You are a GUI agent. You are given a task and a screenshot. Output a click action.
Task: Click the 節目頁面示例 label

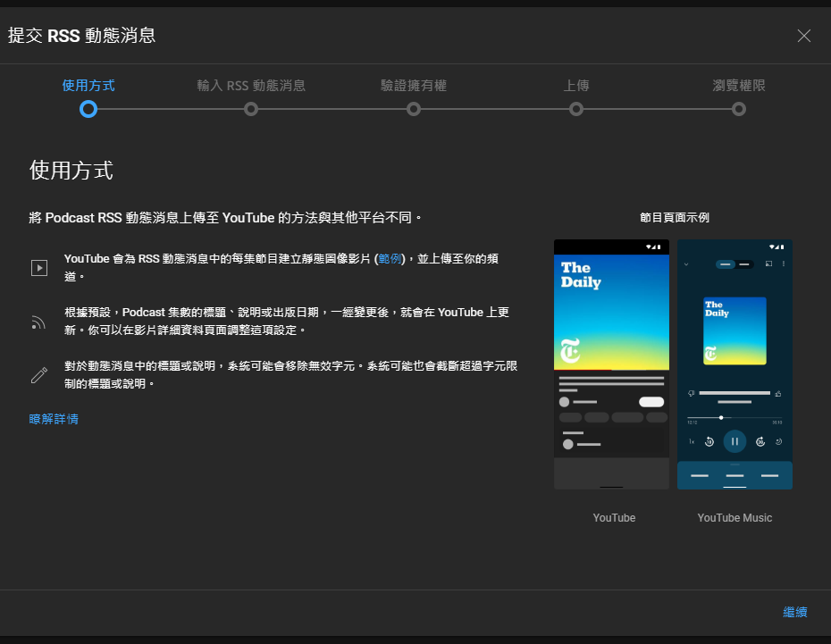tap(674, 218)
